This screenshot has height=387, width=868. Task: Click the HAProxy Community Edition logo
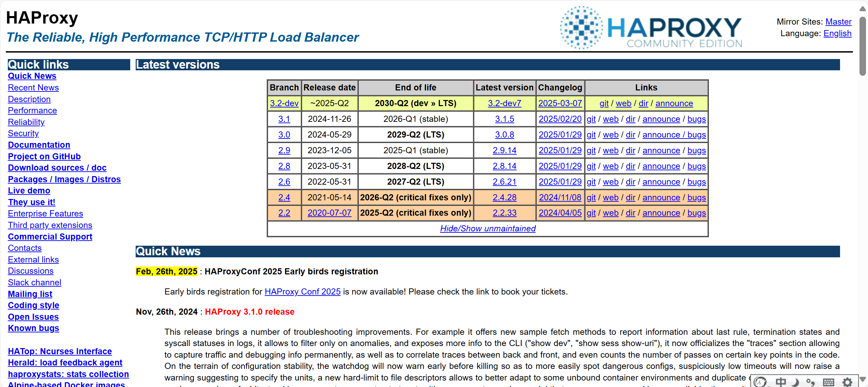point(651,28)
